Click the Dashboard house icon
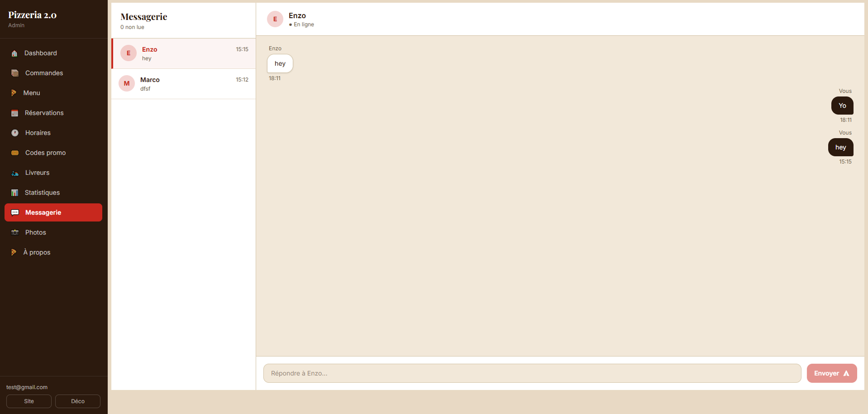The width and height of the screenshot is (868, 414). 14,53
